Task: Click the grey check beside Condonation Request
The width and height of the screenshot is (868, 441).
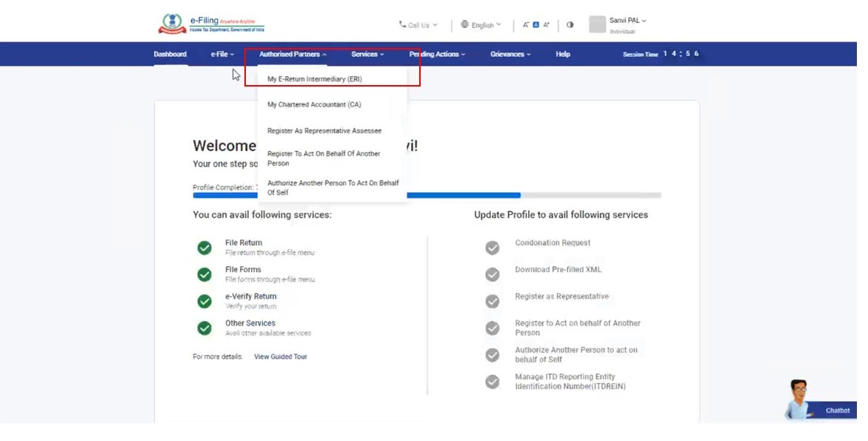Action: (x=493, y=248)
